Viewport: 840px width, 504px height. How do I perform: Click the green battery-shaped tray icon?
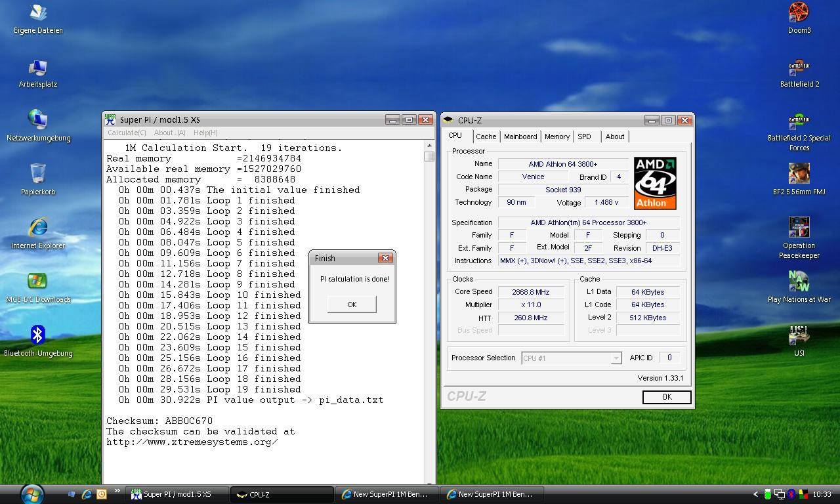767,494
